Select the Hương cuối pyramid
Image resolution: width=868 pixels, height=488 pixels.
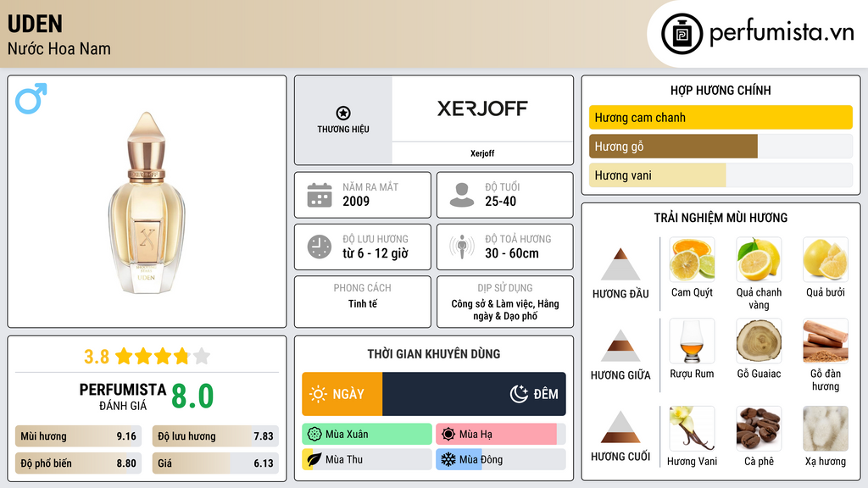pyautogui.click(x=620, y=427)
